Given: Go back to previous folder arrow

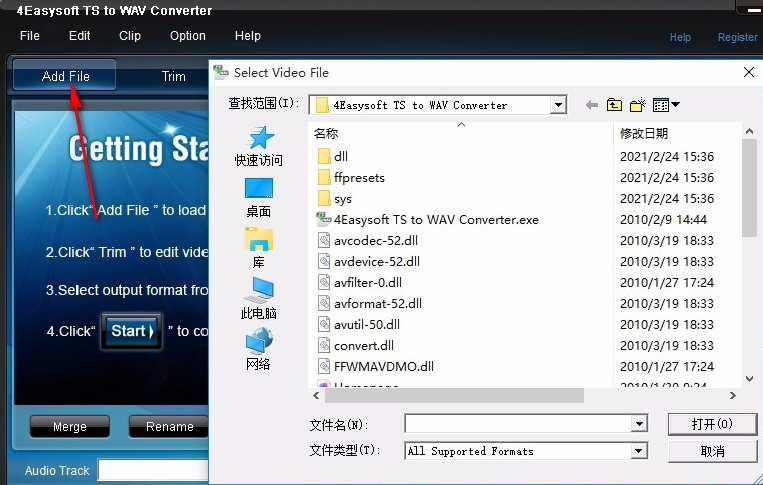Looking at the screenshot, I should pos(592,105).
